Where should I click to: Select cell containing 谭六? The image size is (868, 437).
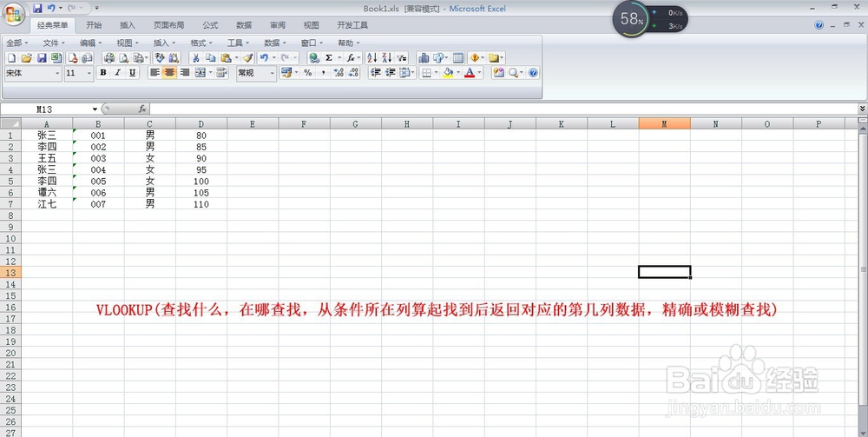[x=47, y=192]
